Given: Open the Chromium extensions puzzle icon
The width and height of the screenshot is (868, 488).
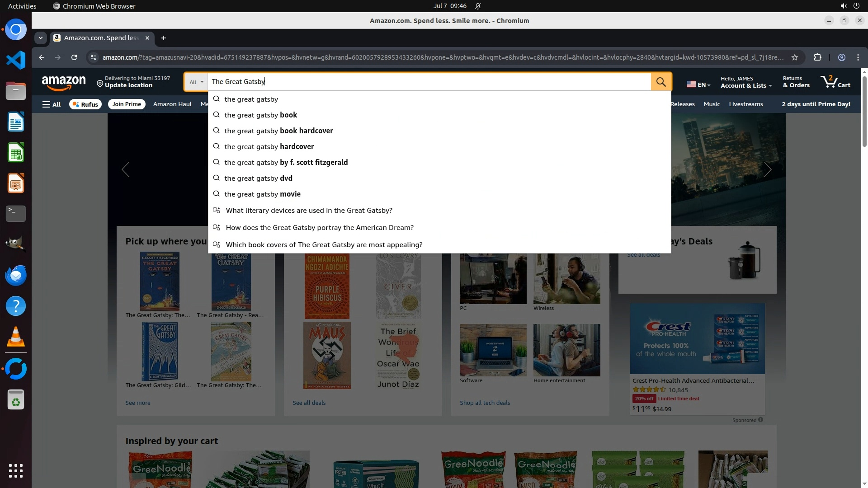Looking at the screenshot, I should (x=817, y=57).
